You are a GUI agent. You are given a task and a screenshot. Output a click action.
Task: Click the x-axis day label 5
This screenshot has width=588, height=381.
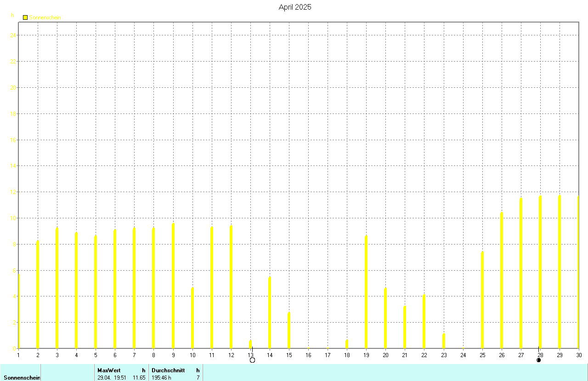[96, 355]
